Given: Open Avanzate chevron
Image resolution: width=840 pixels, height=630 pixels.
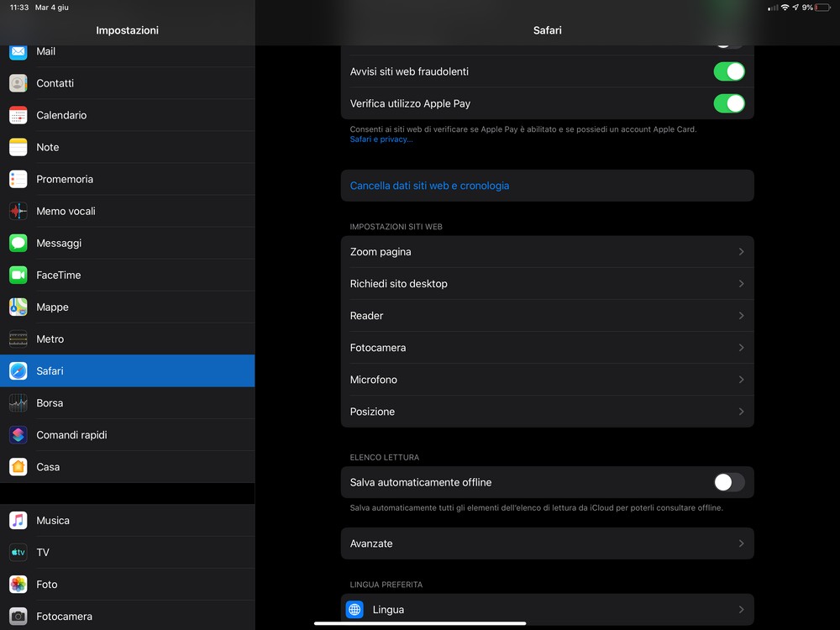Looking at the screenshot, I should 742,543.
